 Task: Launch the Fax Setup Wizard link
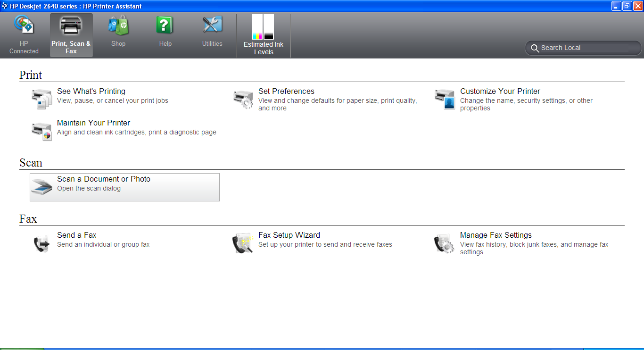coord(289,235)
